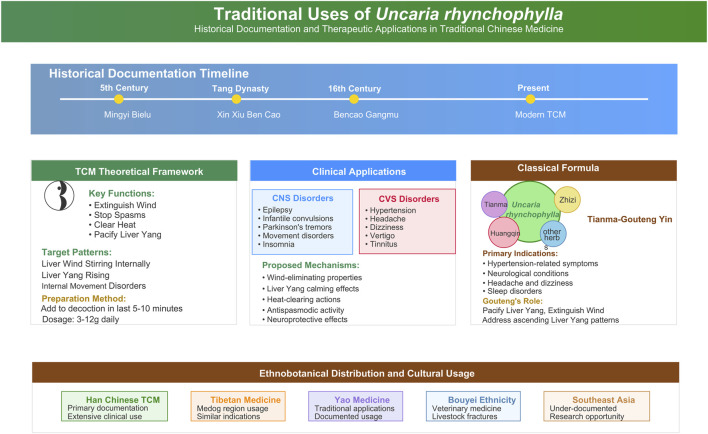Click the Tianma-Gouteng Yin formula name
Viewport: 708px width, 434px height.
pos(629,219)
